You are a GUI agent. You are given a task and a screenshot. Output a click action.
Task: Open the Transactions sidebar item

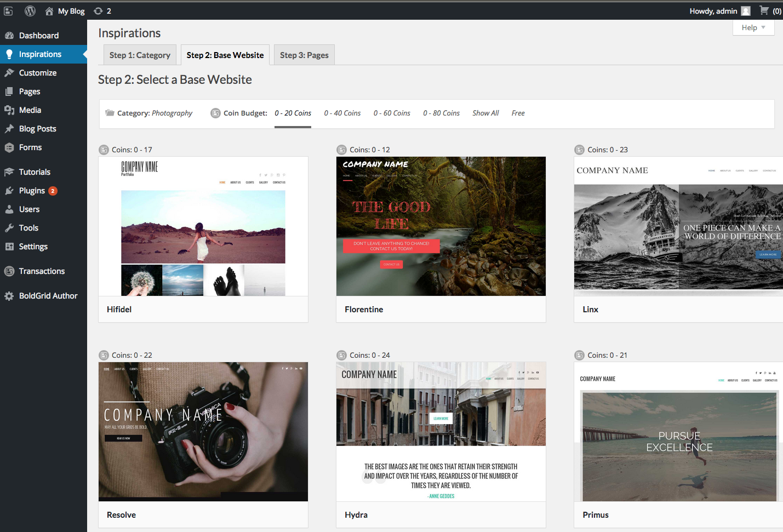[42, 271]
